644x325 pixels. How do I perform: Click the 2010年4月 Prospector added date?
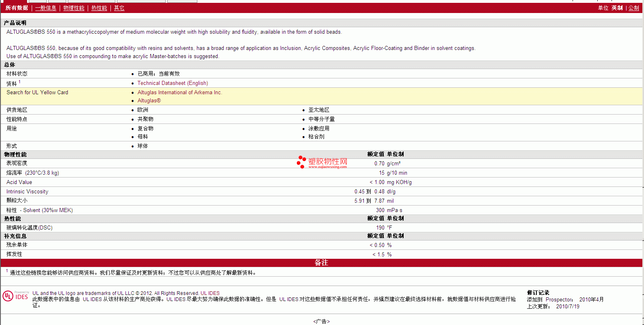[x=591, y=299]
